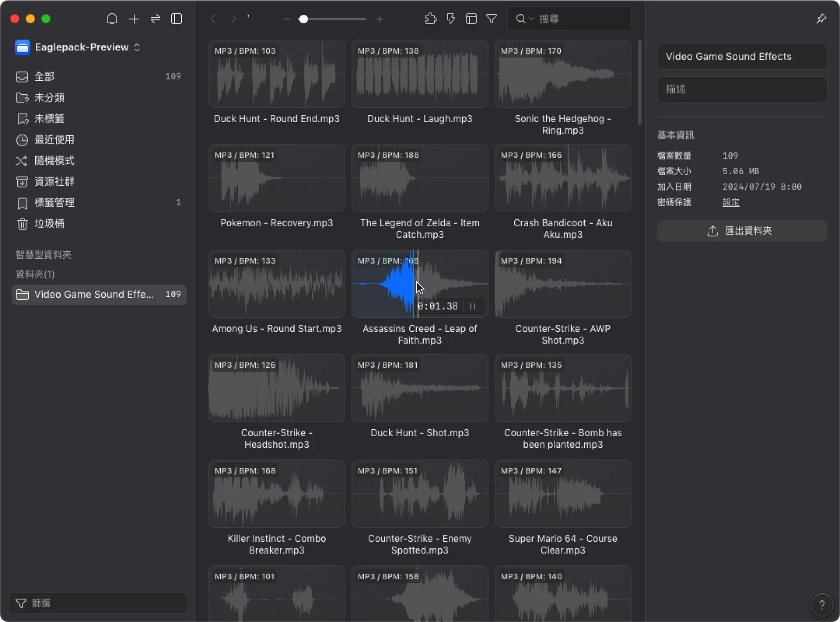Select Pokemon - Recovery thumbnail
This screenshot has width=840, height=622.
pos(277,178)
